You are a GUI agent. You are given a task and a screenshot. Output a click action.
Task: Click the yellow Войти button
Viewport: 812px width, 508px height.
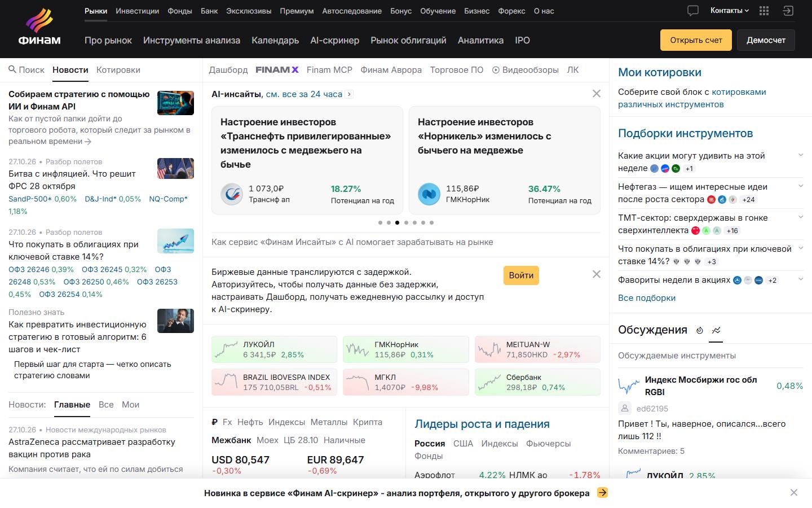[x=521, y=275]
